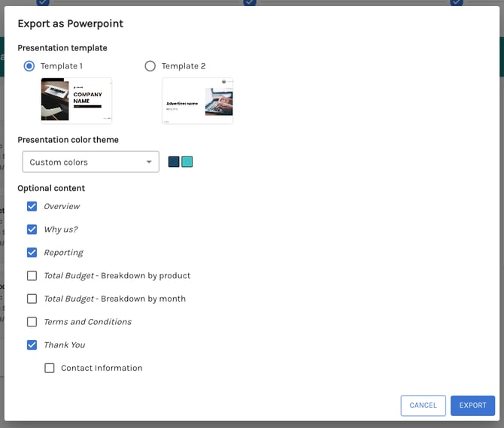
Task: Uncheck the Overview checkbox
Action: (32, 206)
